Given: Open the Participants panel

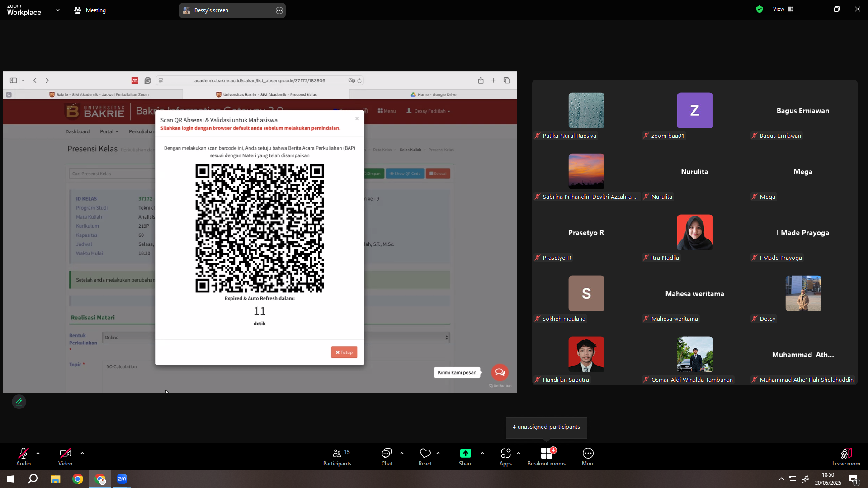Looking at the screenshot, I should [337, 457].
